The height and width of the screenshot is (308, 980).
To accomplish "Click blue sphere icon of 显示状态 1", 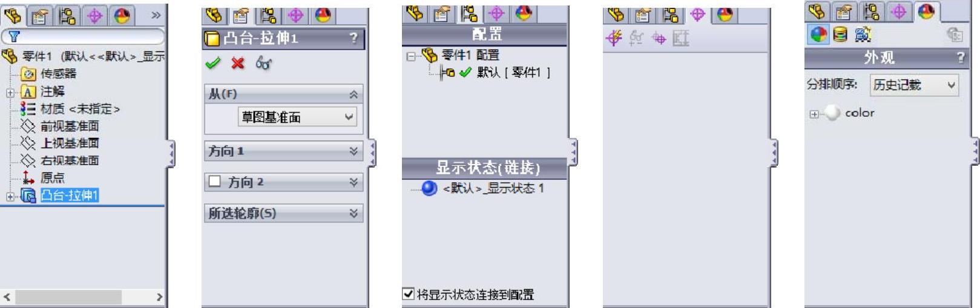I will 429,188.
